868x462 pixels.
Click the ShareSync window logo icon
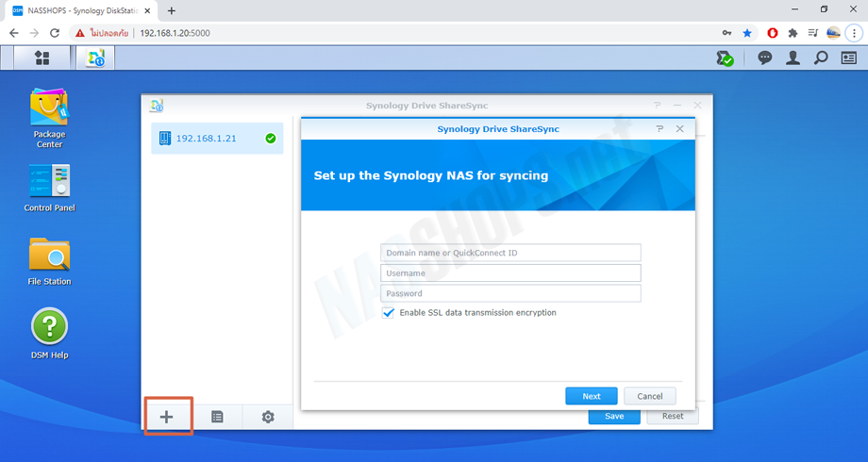point(157,105)
